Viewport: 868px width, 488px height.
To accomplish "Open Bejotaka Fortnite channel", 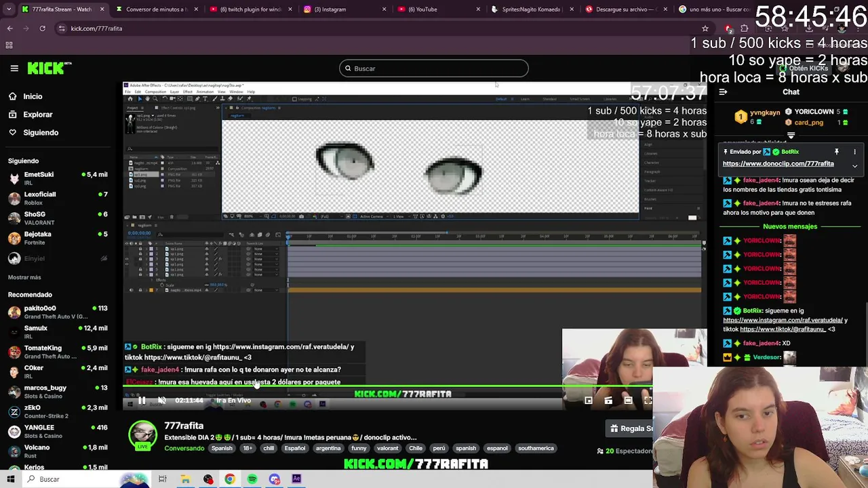I will tap(58, 238).
